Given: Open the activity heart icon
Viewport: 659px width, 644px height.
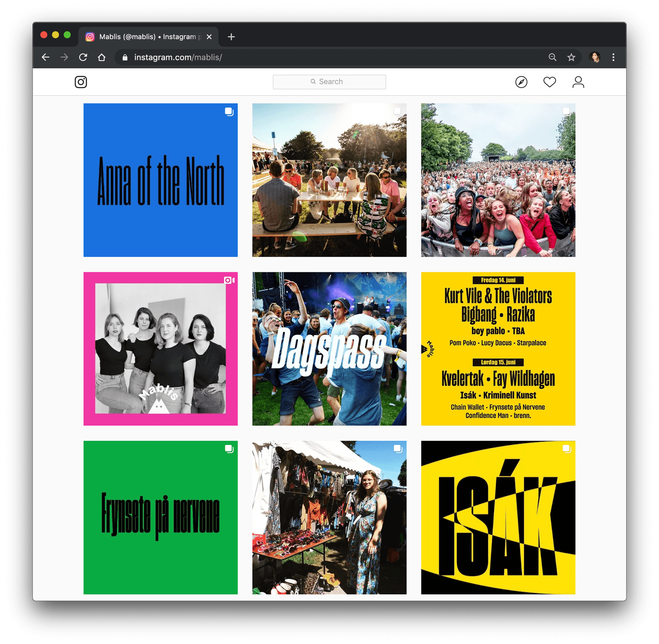Looking at the screenshot, I should tap(549, 82).
